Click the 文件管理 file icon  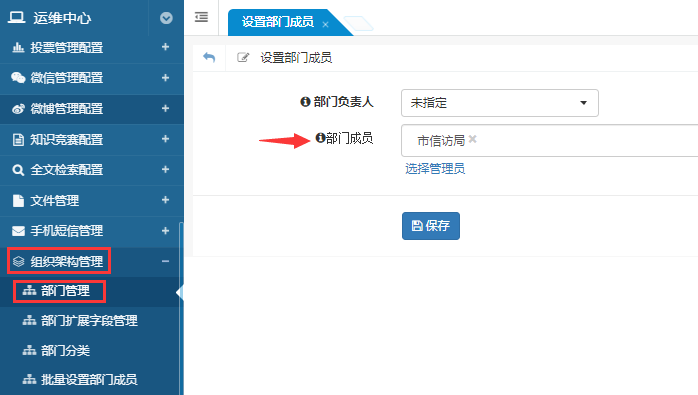[x=18, y=200]
